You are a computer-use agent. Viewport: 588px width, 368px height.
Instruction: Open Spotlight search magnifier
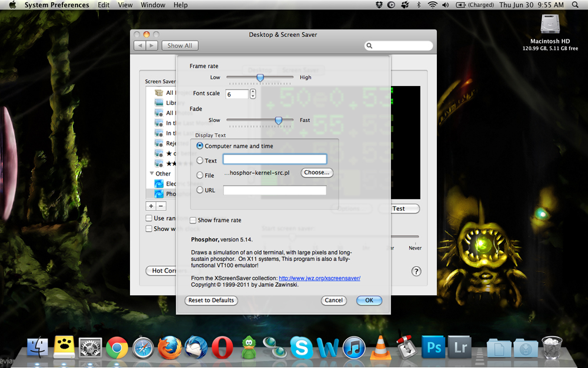(x=575, y=5)
